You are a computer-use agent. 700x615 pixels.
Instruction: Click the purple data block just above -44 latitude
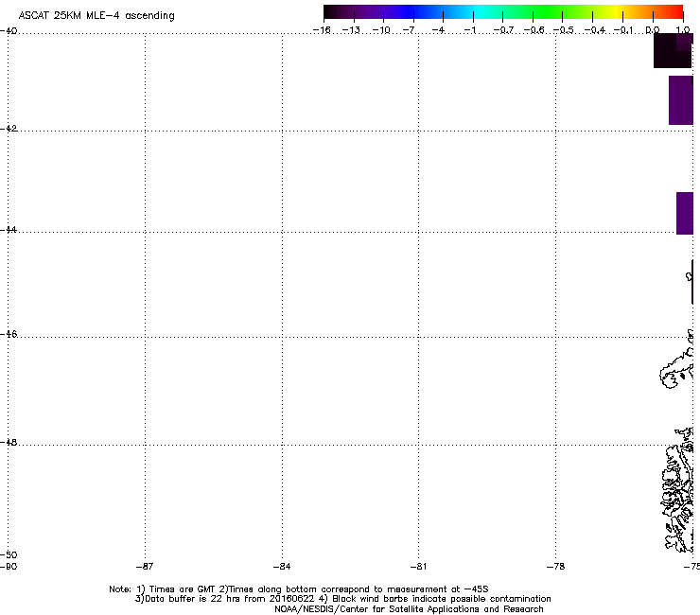(685, 213)
